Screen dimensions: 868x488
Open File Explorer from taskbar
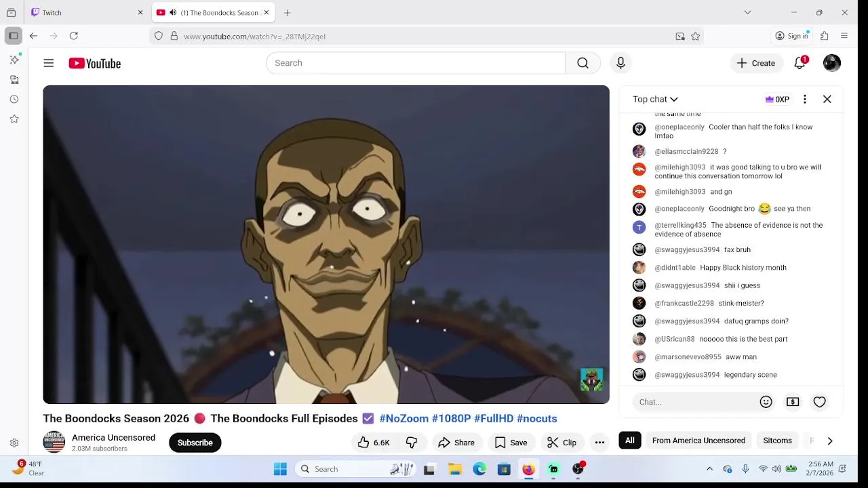pos(455,469)
